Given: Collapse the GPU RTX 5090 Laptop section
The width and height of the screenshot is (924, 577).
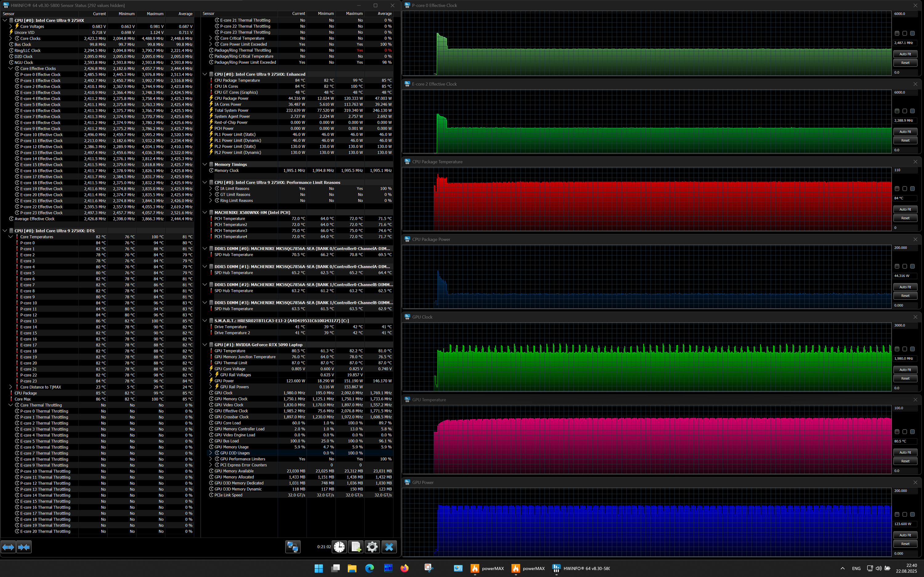Looking at the screenshot, I should point(205,345).
